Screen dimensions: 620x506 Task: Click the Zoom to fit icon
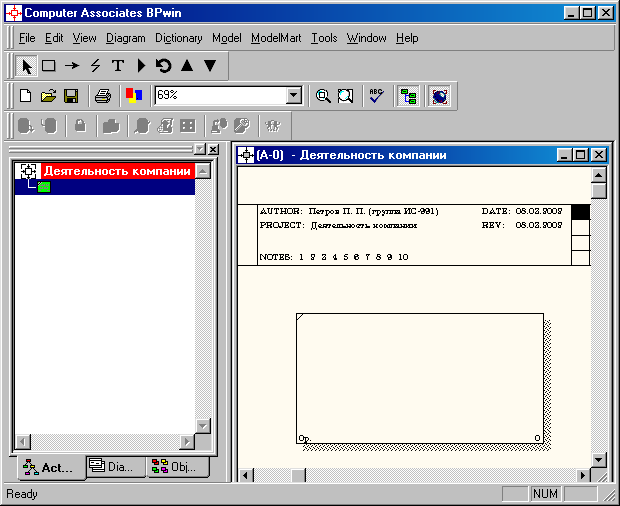coord(345,96)
